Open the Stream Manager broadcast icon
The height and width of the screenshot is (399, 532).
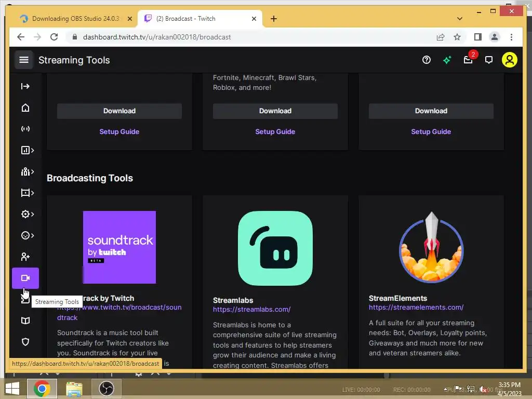(x=25, y=129)
